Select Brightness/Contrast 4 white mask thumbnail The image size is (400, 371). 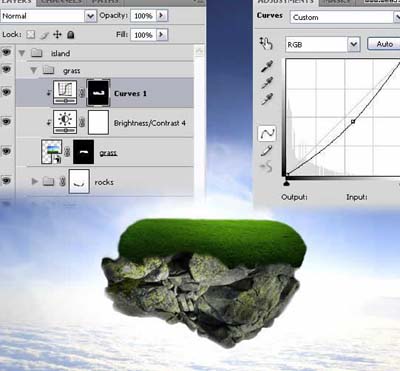[98, 122]
